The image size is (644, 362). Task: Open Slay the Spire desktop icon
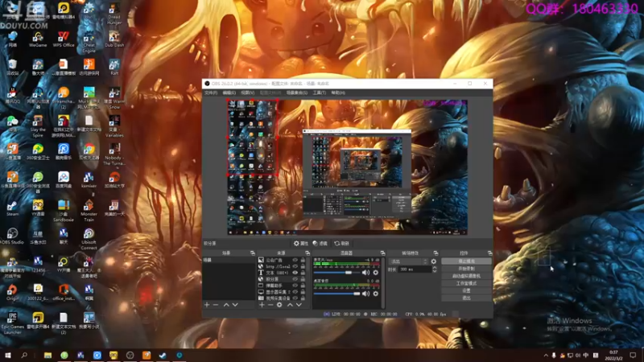[x=38, y=126]
